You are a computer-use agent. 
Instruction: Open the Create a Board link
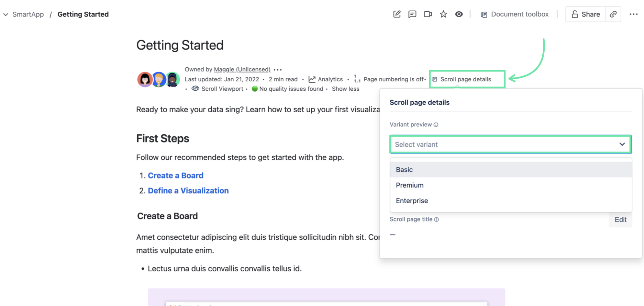point(176,175)
